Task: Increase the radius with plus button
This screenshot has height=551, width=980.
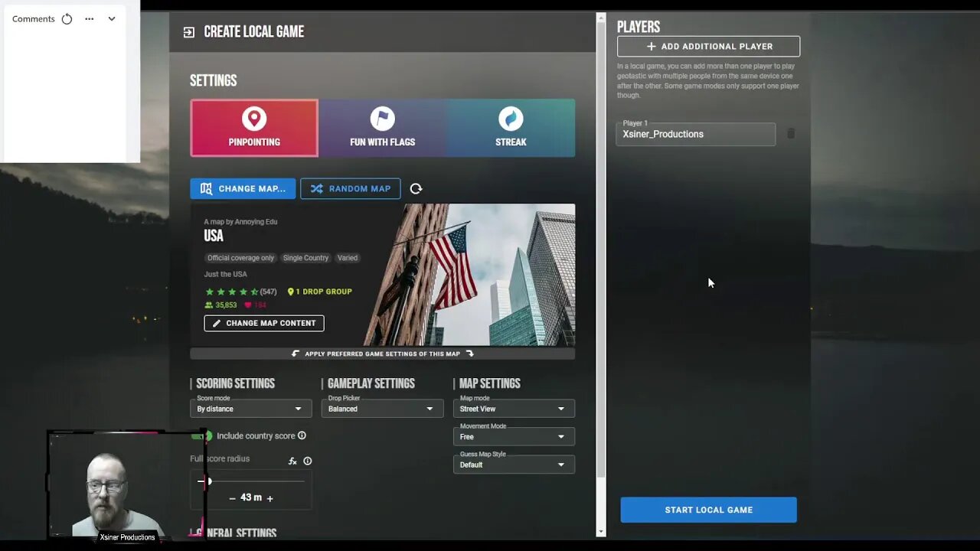Action: point(269,498)
